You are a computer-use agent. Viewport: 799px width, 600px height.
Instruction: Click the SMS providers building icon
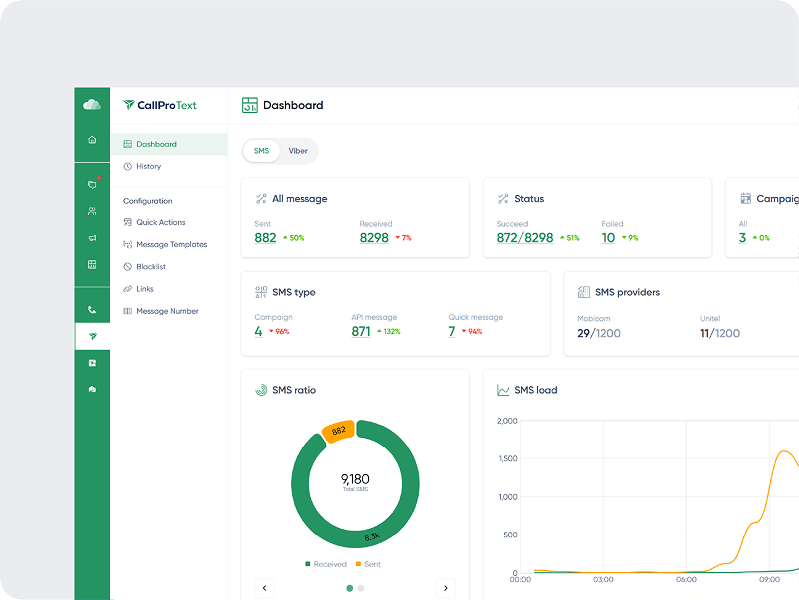pos(583,292)
